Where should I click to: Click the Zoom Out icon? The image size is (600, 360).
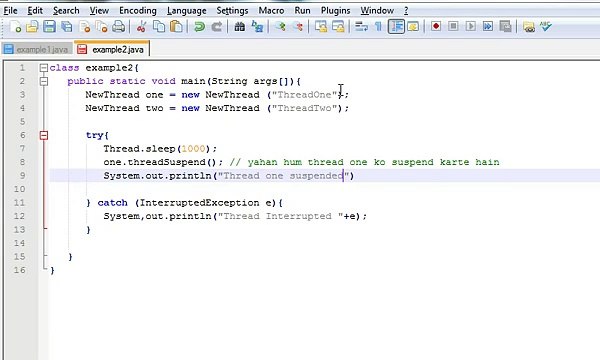click(x=298, y=26)
